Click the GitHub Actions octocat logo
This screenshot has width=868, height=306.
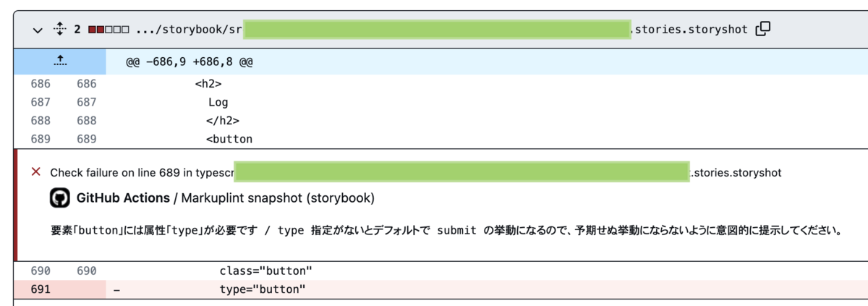(x=60, y=197)
